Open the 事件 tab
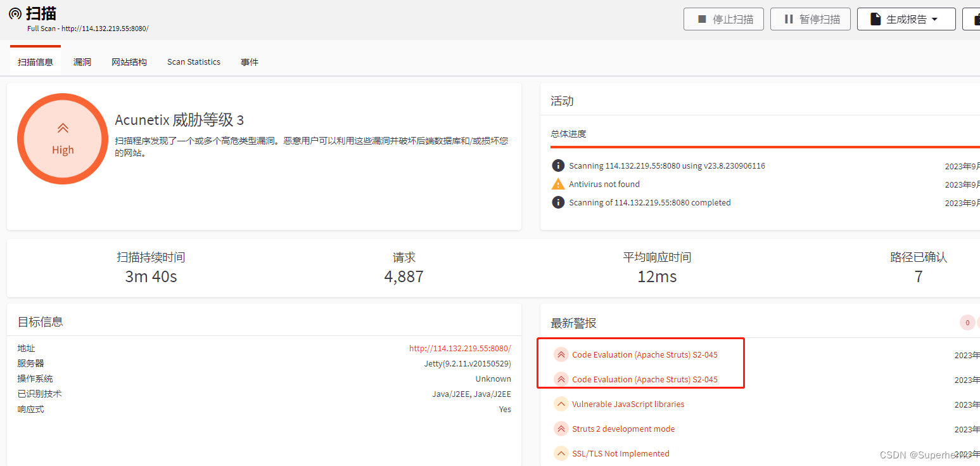The image size is (980, 466). pos(249,61)
